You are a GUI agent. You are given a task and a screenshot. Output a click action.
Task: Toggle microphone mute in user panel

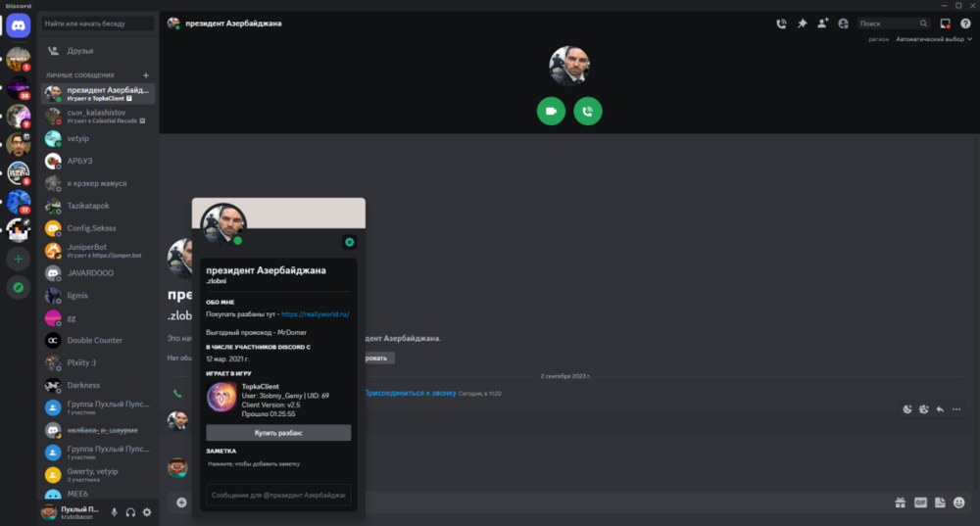click(115, 512)
